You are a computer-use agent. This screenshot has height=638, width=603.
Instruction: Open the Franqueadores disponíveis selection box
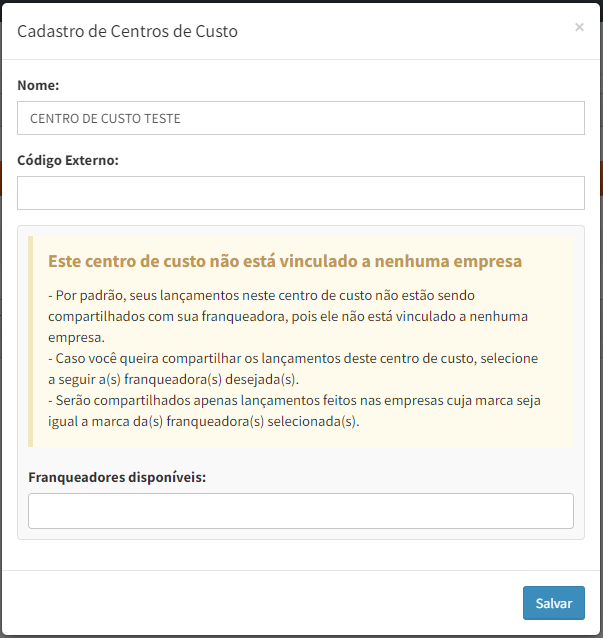(301, 511)
